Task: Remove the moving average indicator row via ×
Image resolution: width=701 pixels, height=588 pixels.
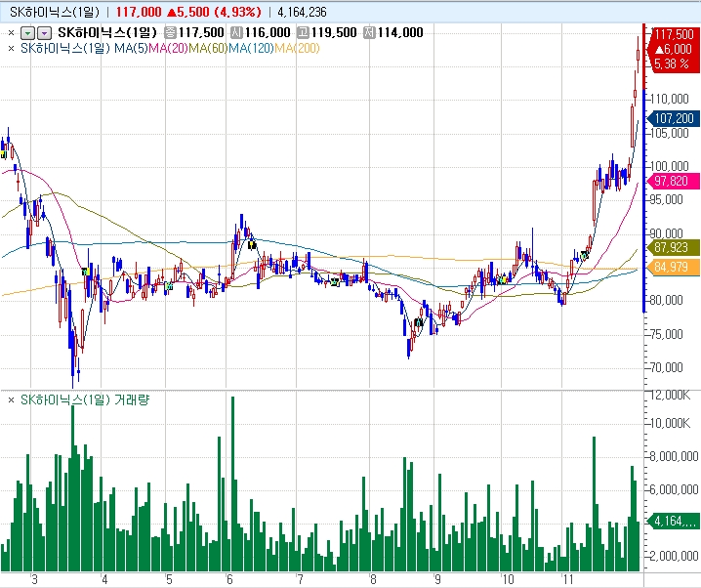Action: [x=11, y=47]
